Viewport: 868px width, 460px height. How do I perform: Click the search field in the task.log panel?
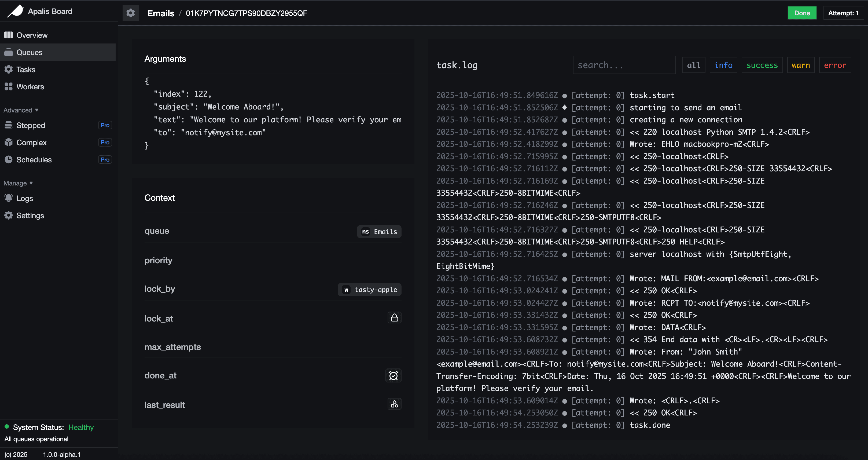(624, 65)
